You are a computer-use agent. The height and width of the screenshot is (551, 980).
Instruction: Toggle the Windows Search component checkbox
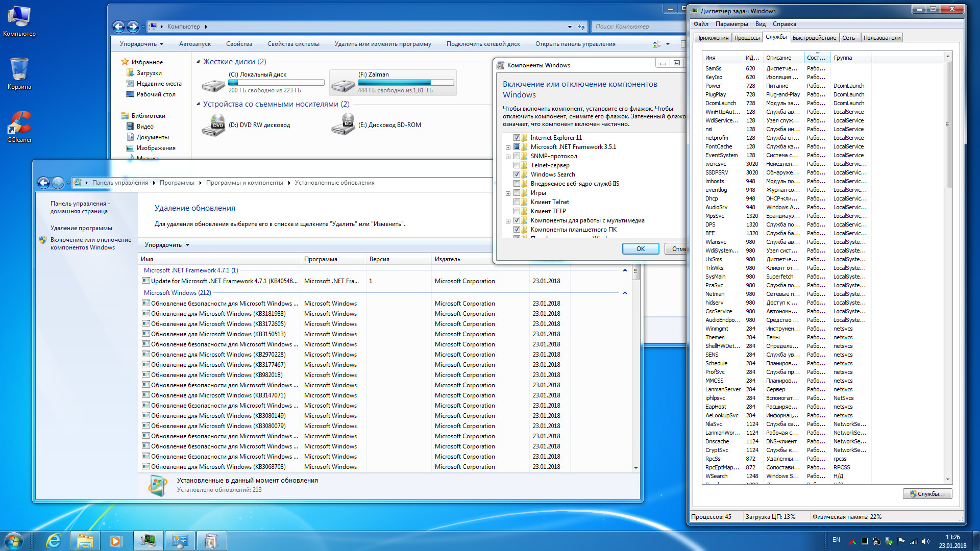pyautogui.click(x=517, y=174)
